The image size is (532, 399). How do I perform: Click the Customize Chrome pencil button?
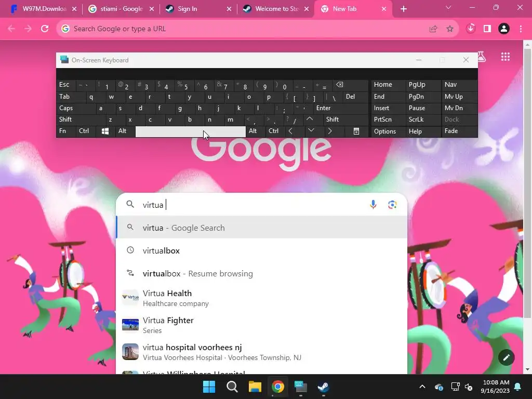click(506, 357)
